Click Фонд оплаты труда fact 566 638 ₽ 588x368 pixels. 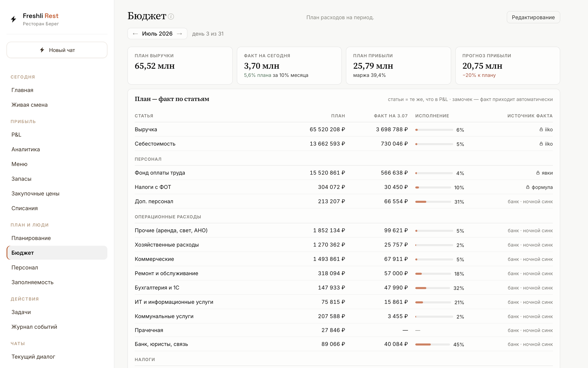pyautogui.click(x=394, y=173)
